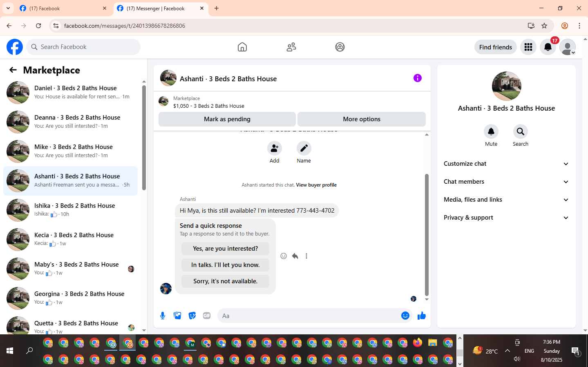This screenshot has height=367, width=588.
Task: Open Daniel's 3 Beds 2 Baths House chat
Action: coord(71,93)
